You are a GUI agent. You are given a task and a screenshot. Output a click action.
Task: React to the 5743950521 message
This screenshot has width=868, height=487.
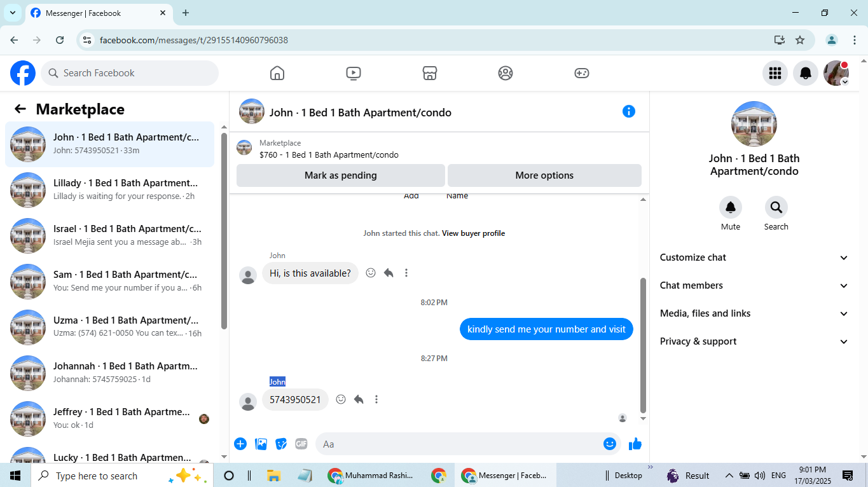[x=341, y=399]
